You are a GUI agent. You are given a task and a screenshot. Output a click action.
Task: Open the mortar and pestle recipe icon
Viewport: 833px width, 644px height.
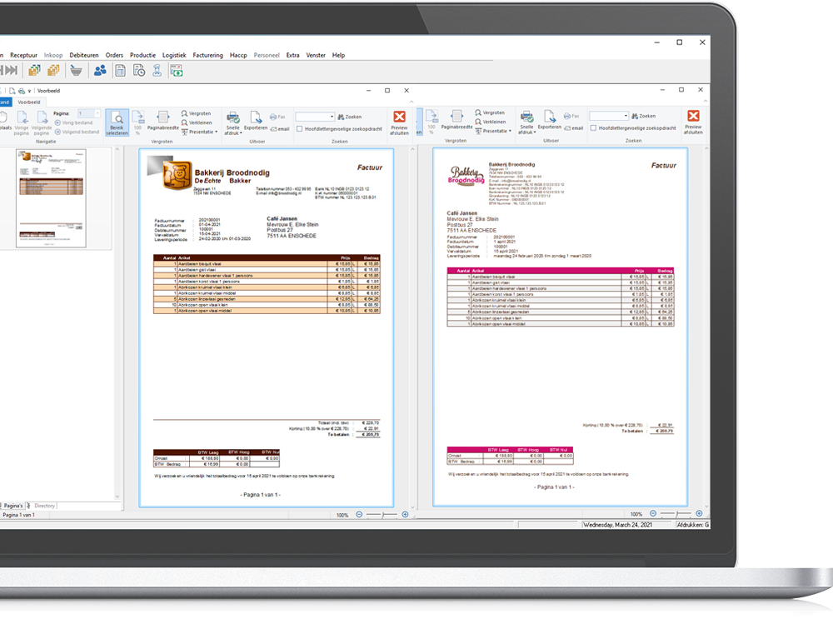click(76, 70)
